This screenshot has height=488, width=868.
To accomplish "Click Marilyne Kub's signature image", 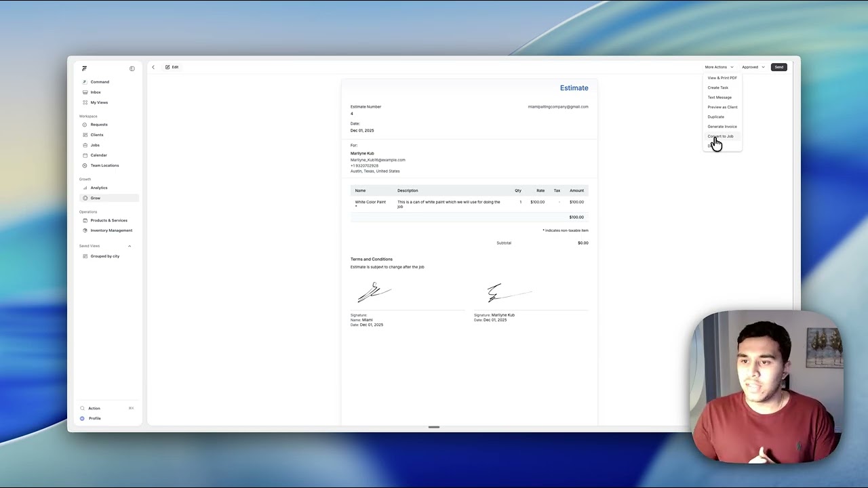I will (x=509, y=293).
